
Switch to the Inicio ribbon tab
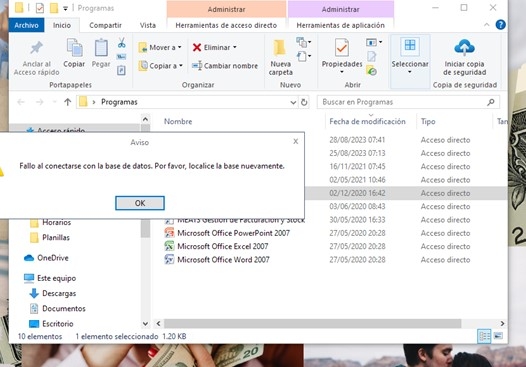click(x=62, y=25)
